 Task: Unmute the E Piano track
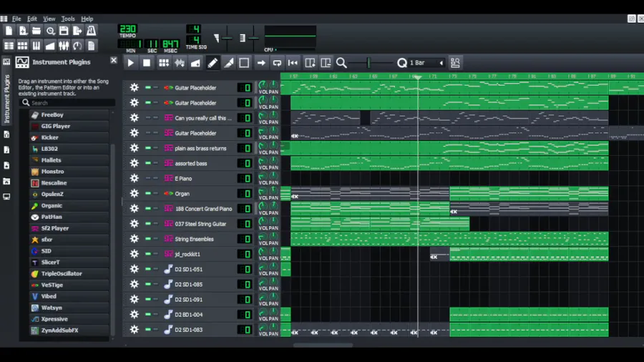coord(148,178)
